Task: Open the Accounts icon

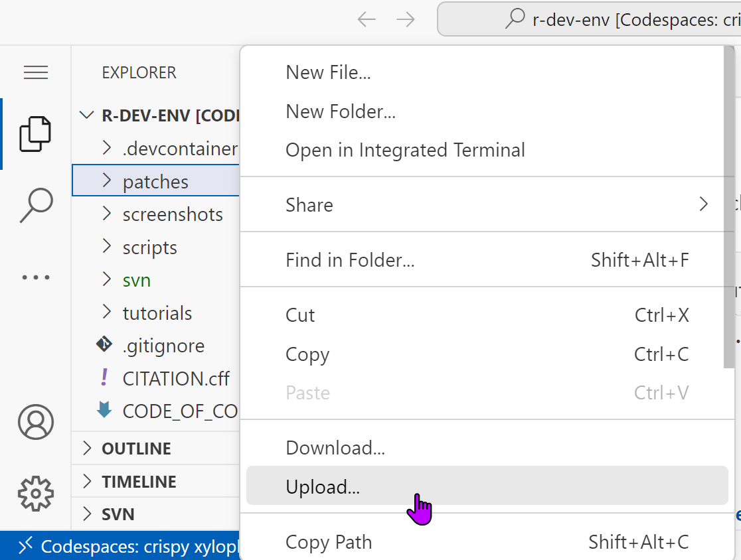Action: (x=36, y=422)
